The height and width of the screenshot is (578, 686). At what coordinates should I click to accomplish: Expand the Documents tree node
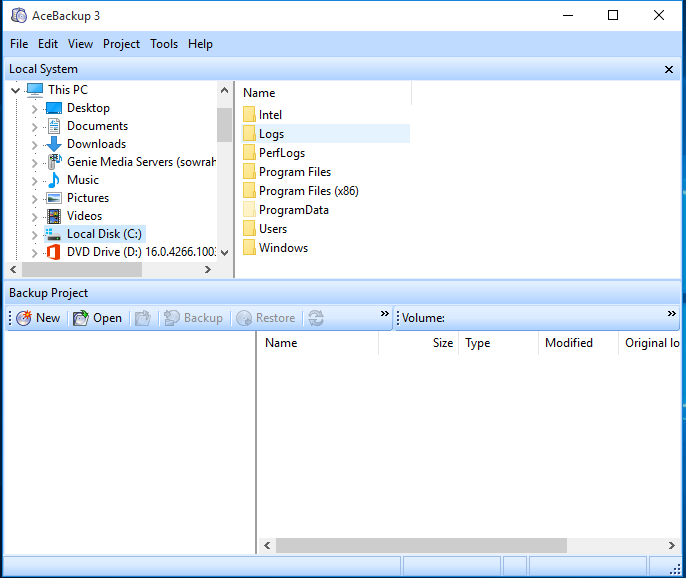coord(35,127)
